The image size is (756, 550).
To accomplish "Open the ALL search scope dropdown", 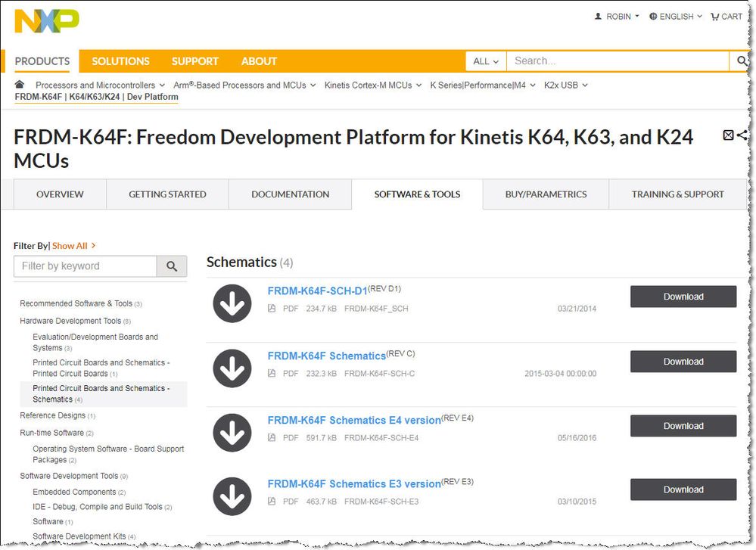I will click(x=486, y=61).
